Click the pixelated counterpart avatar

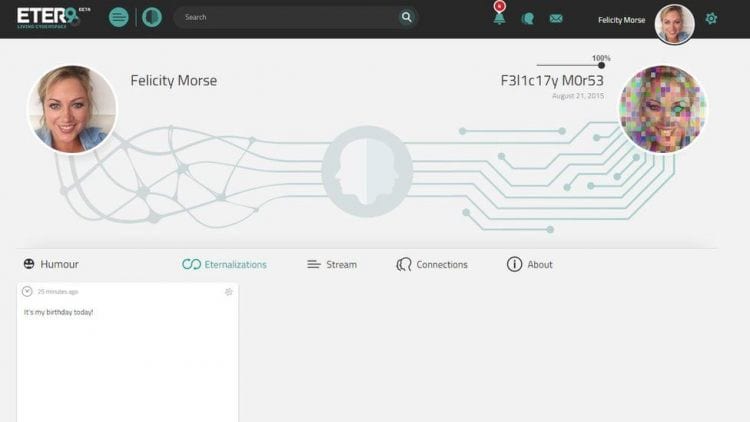point(662,109)
